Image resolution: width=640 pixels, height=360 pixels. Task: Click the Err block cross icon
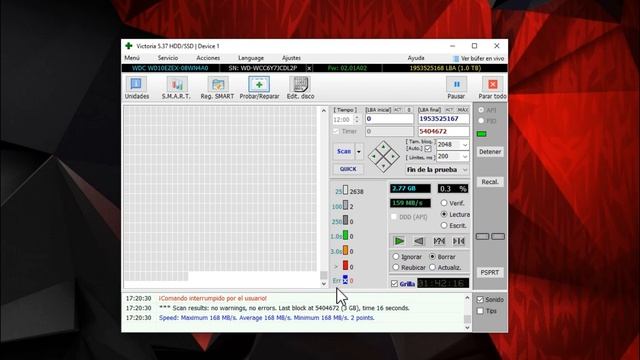point(345,280)
